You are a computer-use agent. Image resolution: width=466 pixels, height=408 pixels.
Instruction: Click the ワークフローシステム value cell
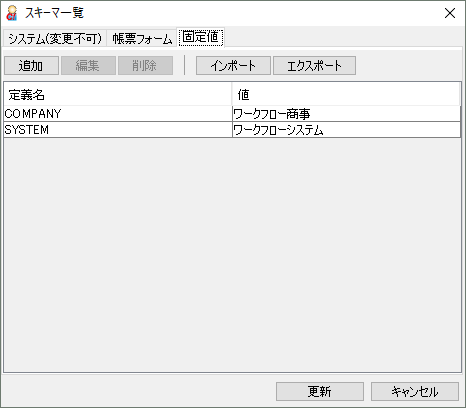[x=346, y=130]
